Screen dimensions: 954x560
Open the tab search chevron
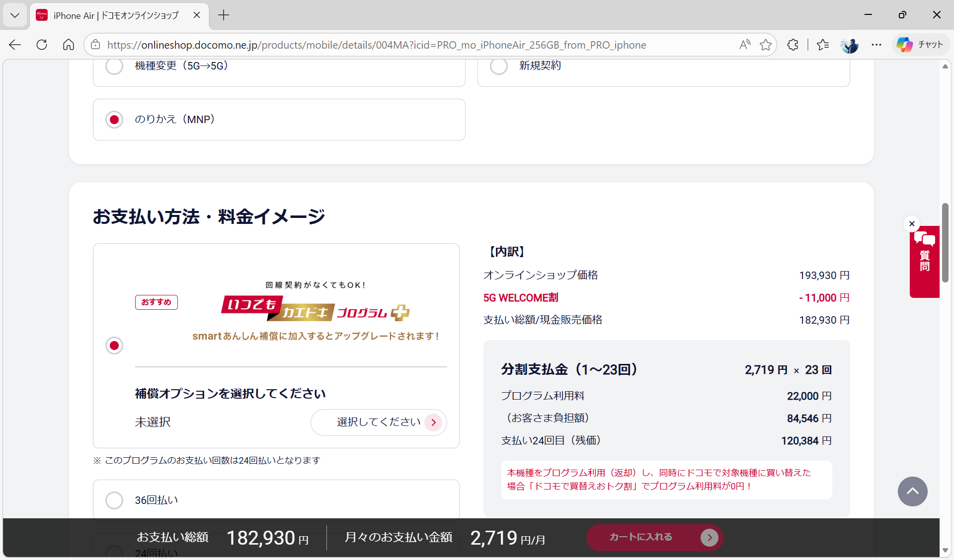click(14, 15)
